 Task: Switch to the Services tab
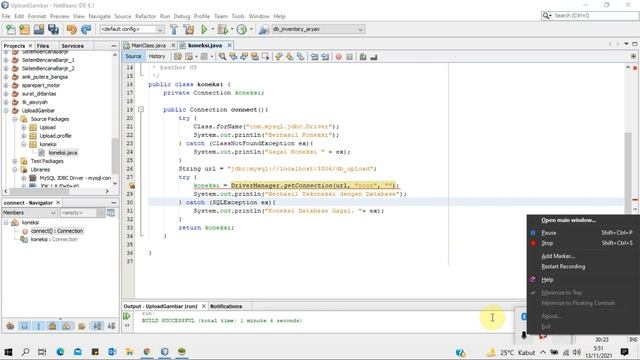[x=72, y=46]
